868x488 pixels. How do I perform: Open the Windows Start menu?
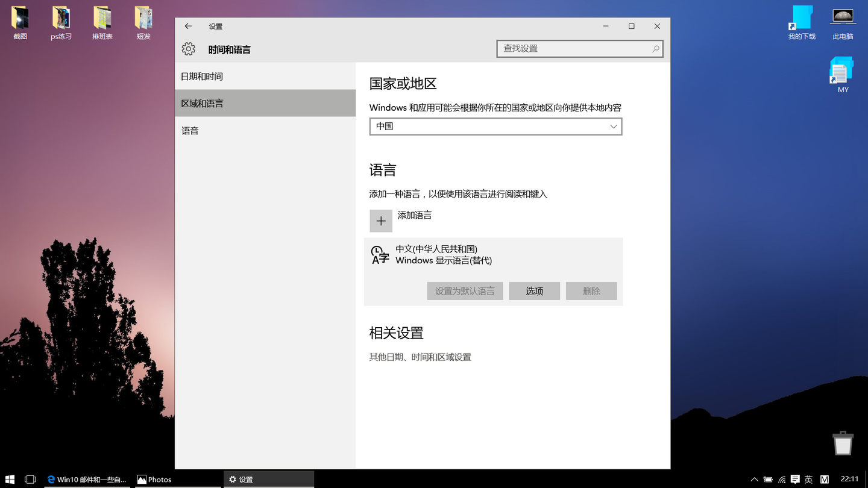(9, 479)
